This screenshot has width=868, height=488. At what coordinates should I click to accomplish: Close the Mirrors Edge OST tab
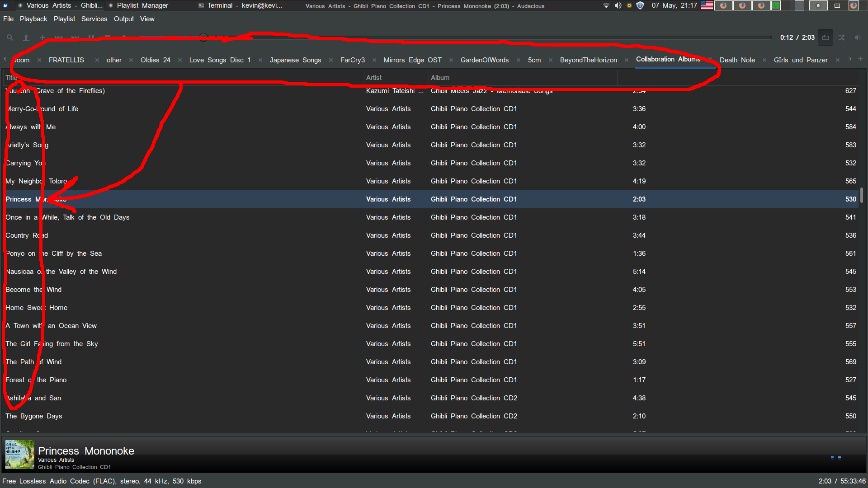451,60
